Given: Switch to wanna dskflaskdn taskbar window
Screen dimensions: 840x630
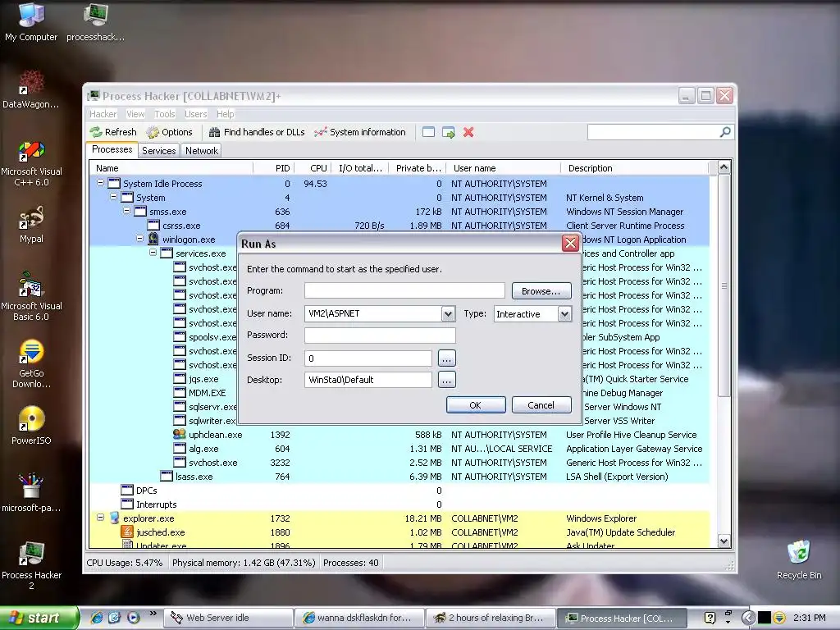Looking at the screenshot, I should [x=360, y=618].
